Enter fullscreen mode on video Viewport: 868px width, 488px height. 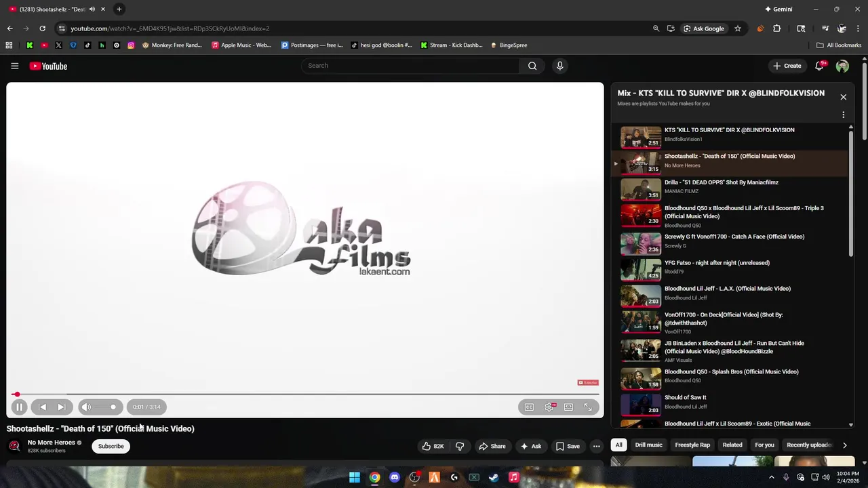click(588, 407)
